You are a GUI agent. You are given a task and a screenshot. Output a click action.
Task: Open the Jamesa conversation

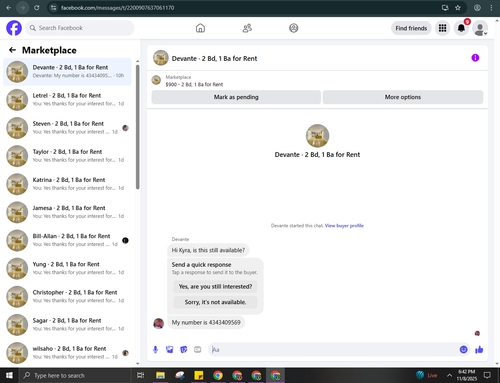pyautogui.click(x=67, y=212)
